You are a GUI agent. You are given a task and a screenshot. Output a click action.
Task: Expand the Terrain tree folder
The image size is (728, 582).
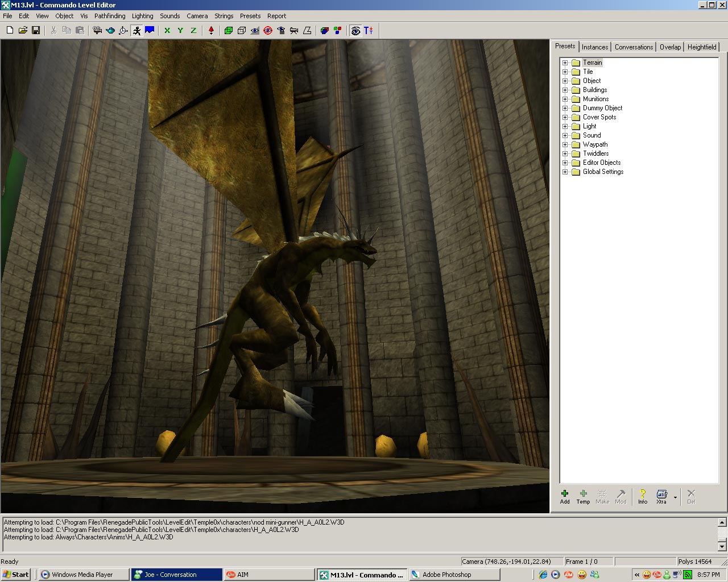565,63
